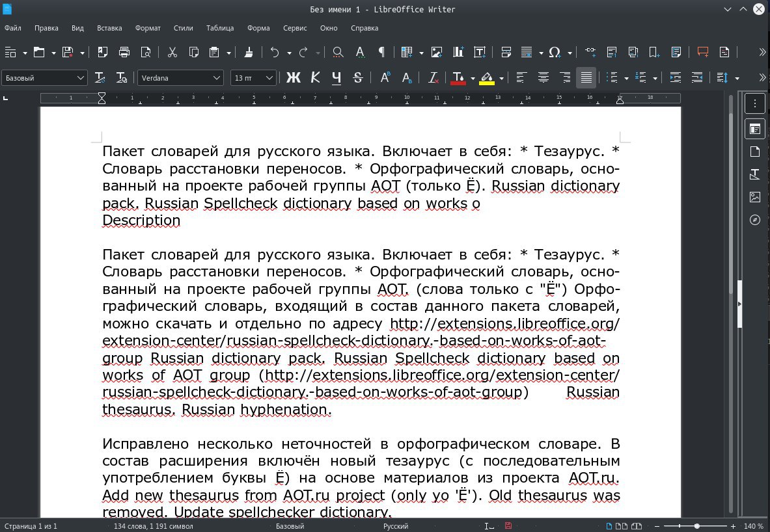Align paragraph right
This screenshot has width=770, height=532.
(565, 77)
